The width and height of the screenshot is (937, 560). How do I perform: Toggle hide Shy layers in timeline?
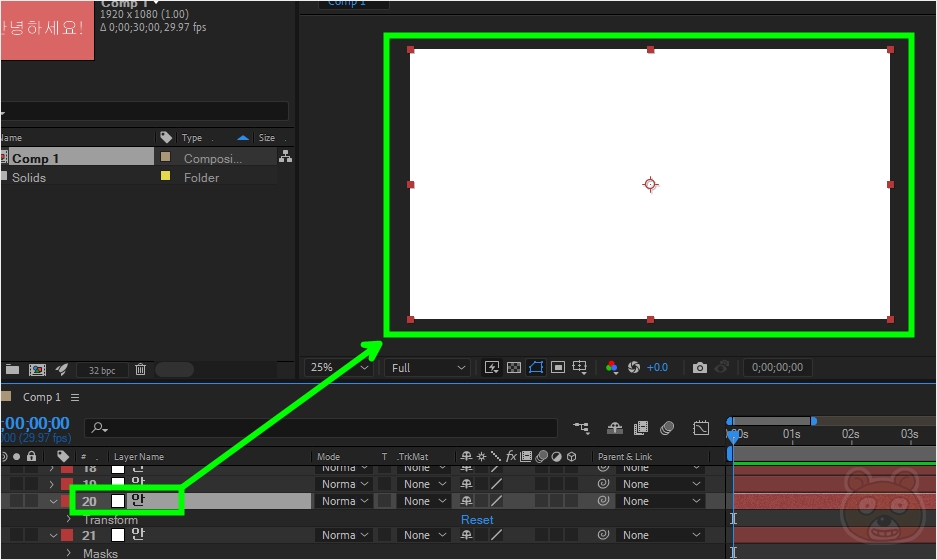click(615, 428)
